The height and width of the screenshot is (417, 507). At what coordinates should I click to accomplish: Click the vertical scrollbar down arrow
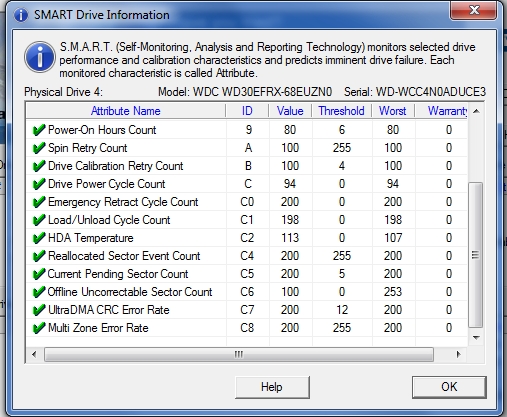(x=476, y=338)
